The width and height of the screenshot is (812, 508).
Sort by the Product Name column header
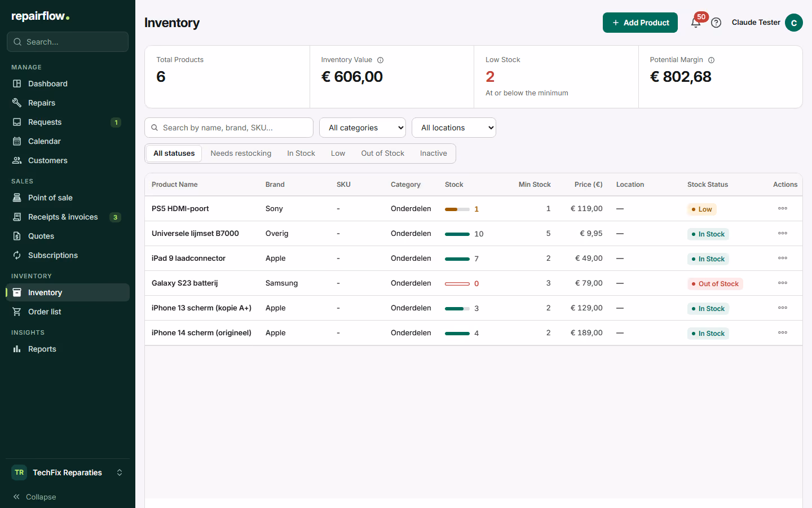pos(174,185)
